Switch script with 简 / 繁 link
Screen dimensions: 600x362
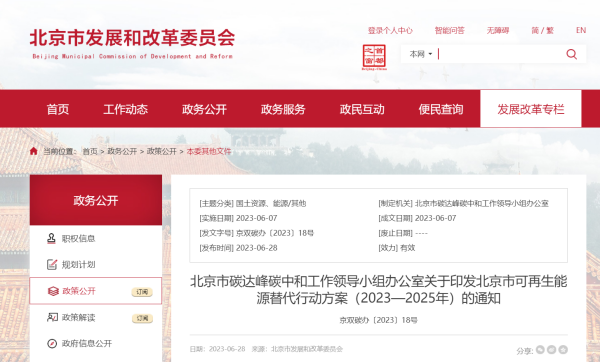pos(543,30)
